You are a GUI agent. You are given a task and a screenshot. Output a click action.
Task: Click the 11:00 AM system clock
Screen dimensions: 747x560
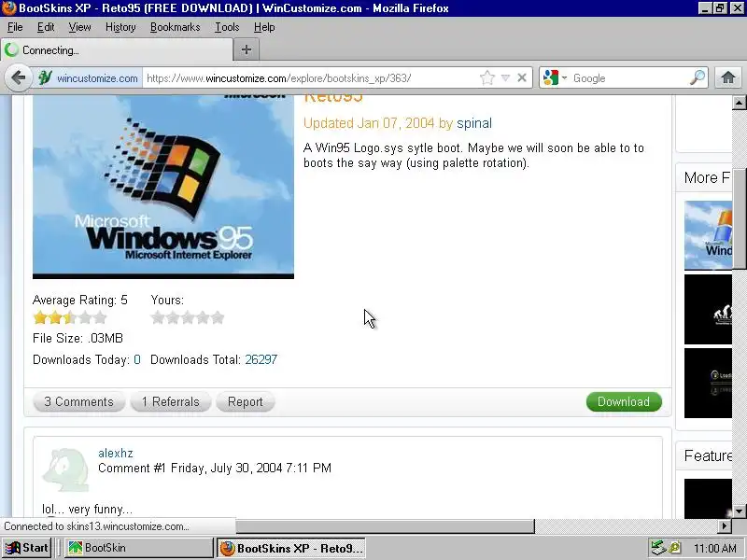pyautogui.click(x=715, y=549)
